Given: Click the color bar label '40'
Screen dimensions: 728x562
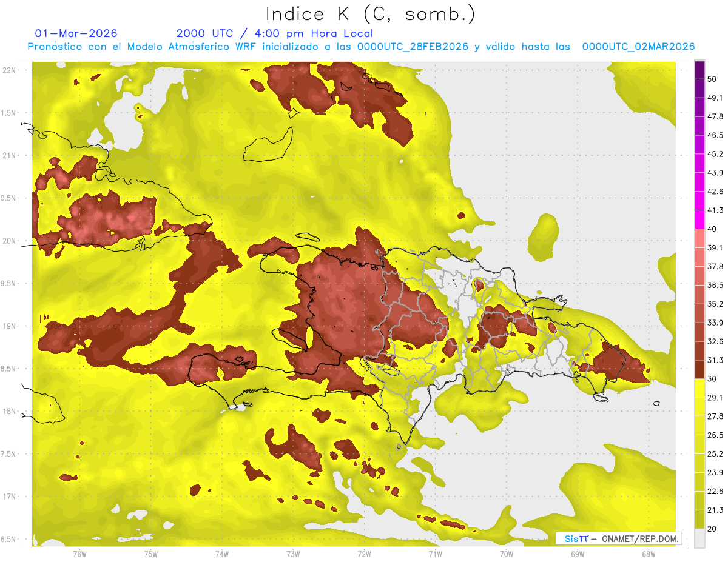Looking at the screenshot, I should coord(712,229).
